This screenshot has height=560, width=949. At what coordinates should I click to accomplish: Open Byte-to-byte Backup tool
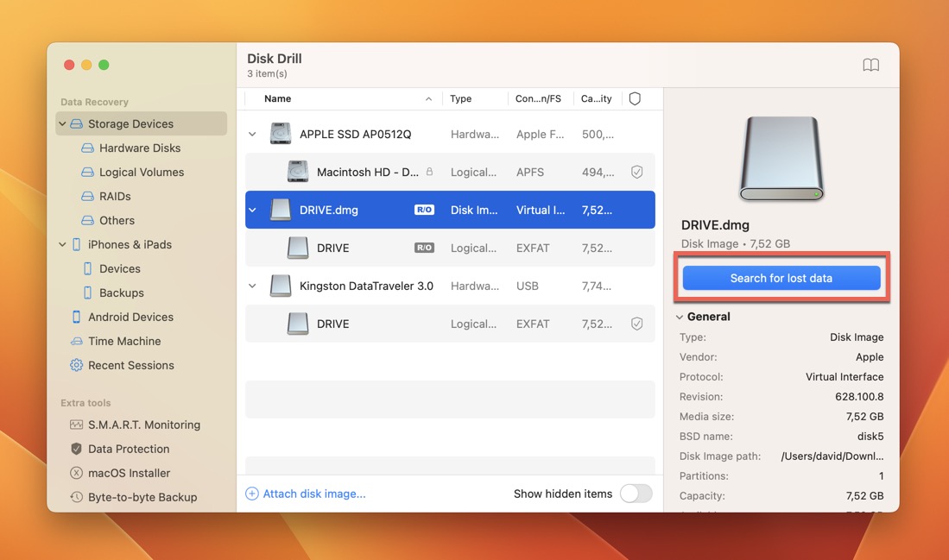tap(142, 497)
